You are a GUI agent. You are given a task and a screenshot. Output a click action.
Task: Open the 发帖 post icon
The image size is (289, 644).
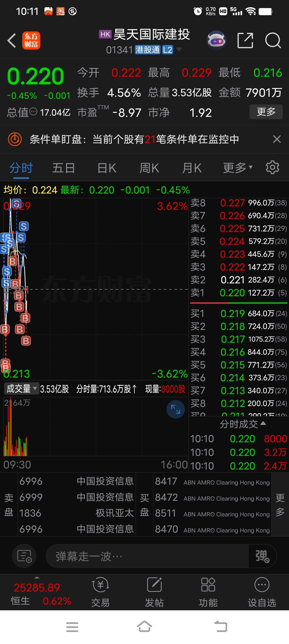click(x=154, y=592)
